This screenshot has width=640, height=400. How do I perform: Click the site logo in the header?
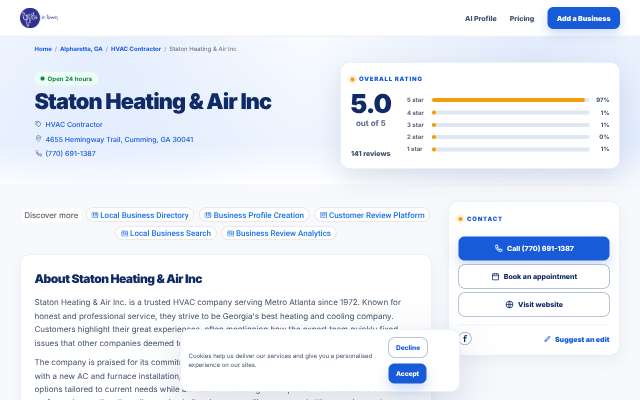click(x=39, y=18)
